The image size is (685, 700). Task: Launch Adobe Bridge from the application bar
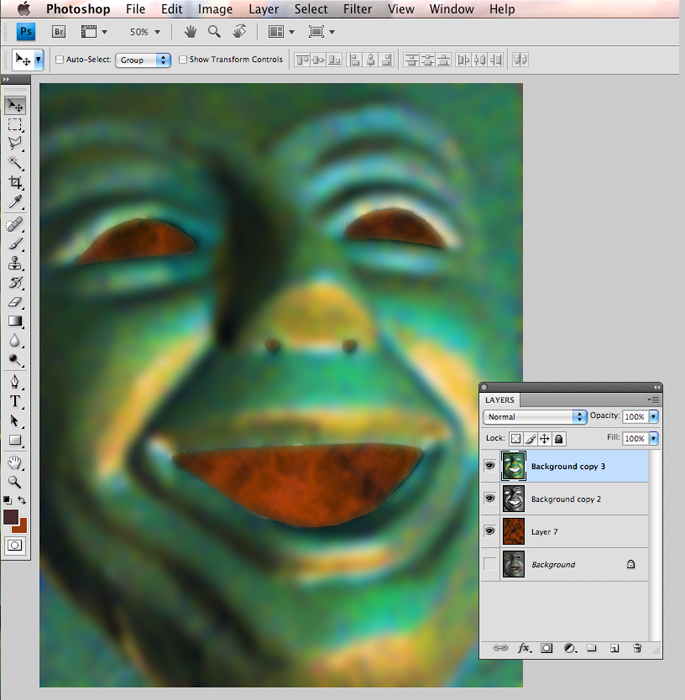(x=59, y=32)
